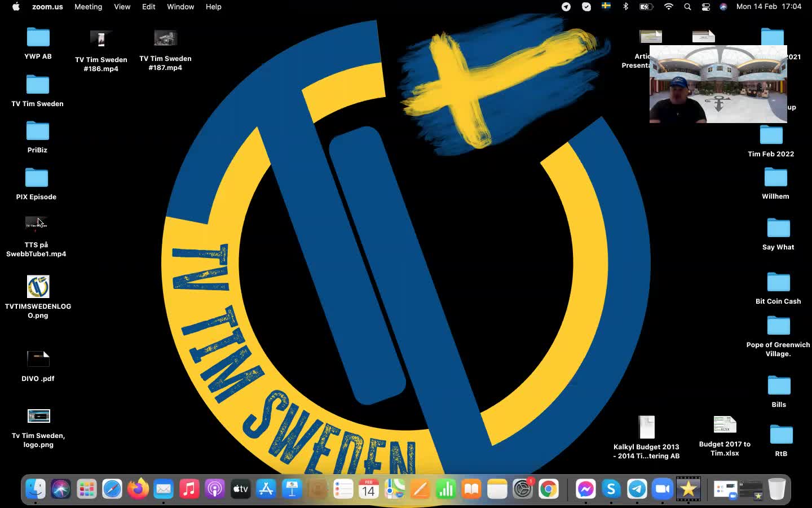This screenshot has height=508, width=812.
Task: Open the Meeting menu
Action: click(89, 7)
